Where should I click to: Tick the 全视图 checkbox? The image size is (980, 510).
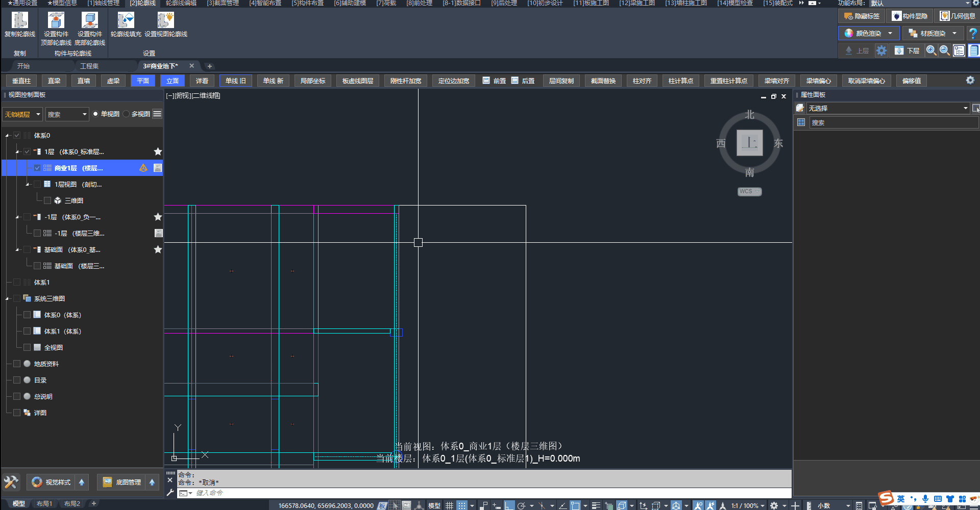click(x=27, y=348)
